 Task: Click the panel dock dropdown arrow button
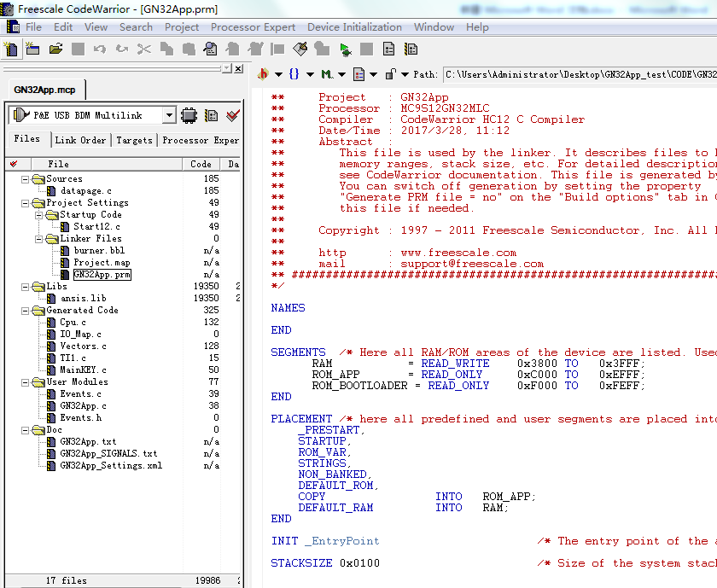click(227, 68)
